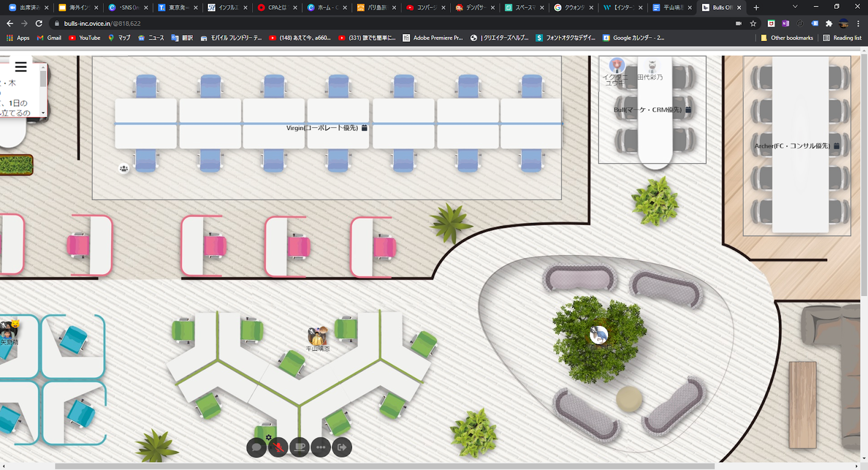
Task: Open the small gear settings above the toolbar
Action: 268,437
